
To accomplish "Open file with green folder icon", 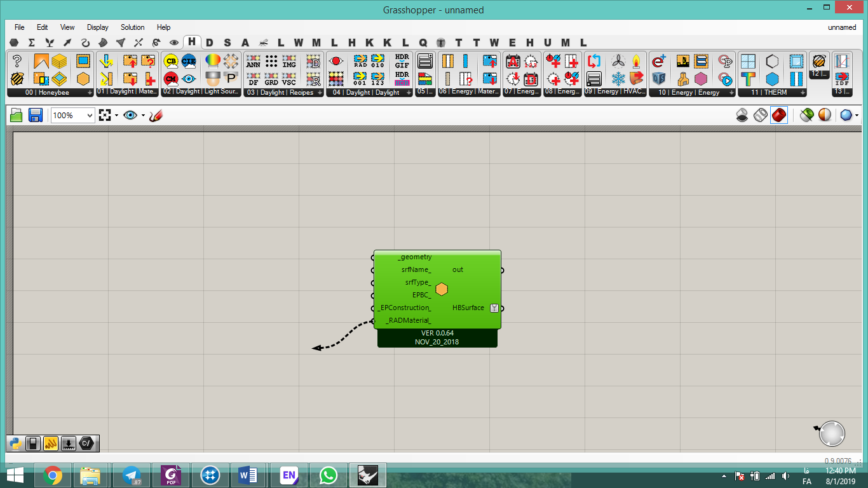I will pos(17,116).
